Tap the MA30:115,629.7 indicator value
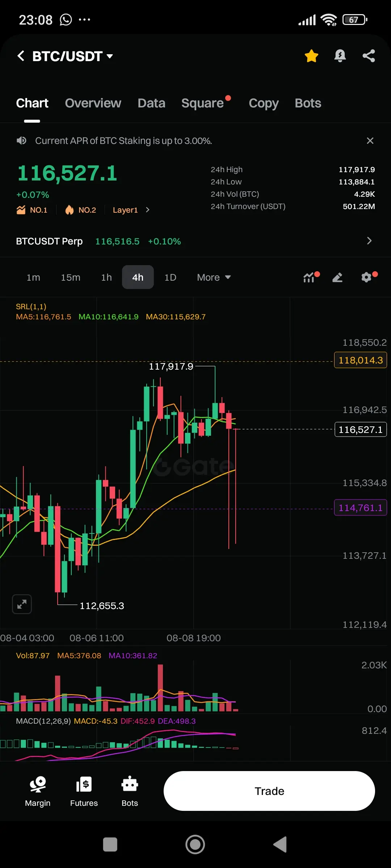Image resolution: width=391 pixels, height=868 pixels. pos(176,317)
